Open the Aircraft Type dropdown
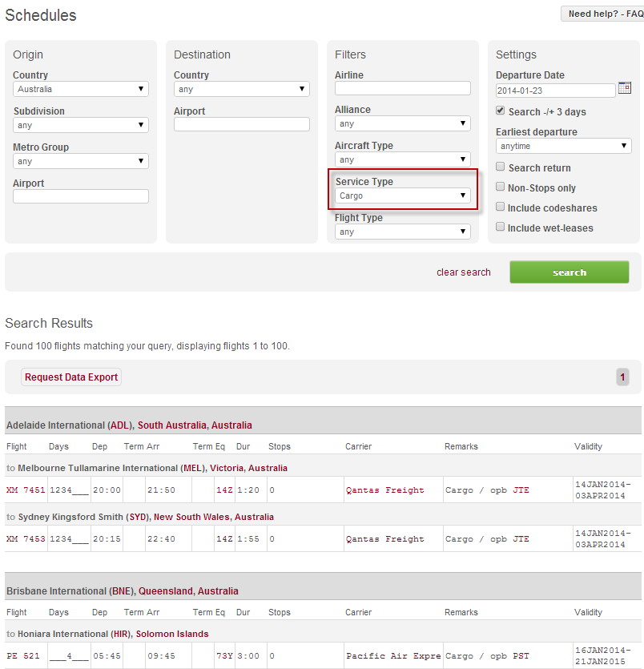644x669 pixels. (x=403, y=159)
